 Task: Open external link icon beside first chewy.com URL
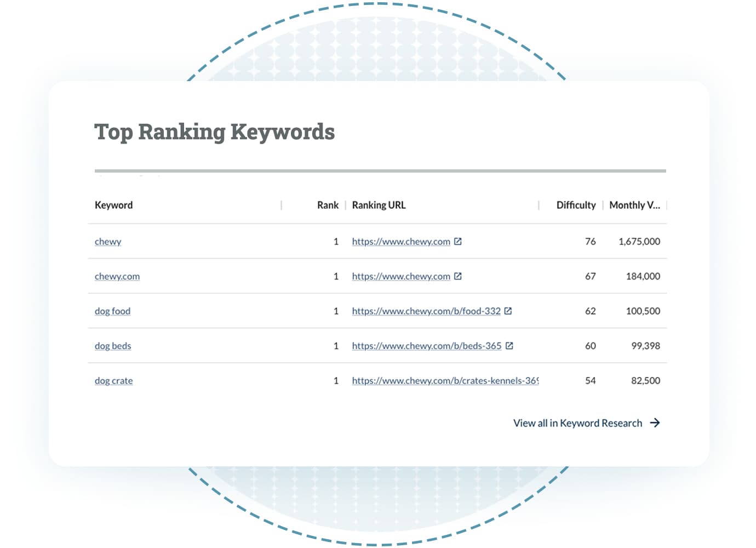coord(458,241)
